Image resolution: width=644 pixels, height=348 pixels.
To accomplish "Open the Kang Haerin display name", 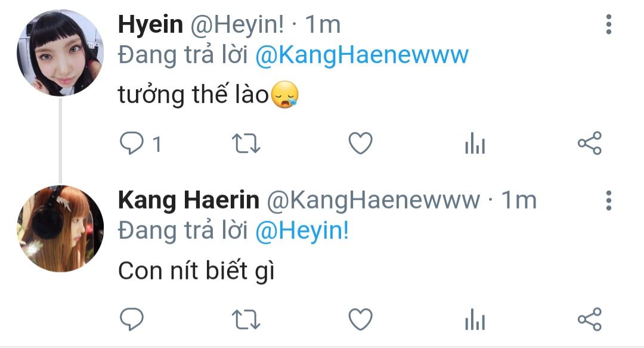I will (188, 200).
